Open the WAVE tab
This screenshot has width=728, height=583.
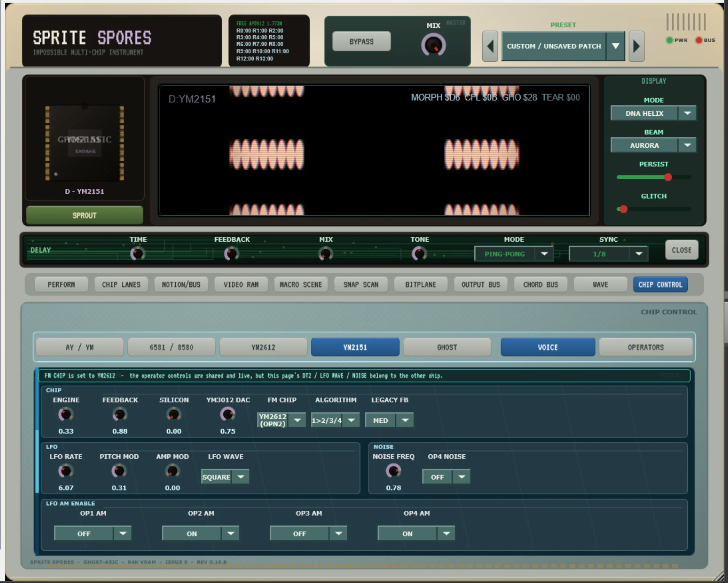pyautogui.click(x=601, y=285)
